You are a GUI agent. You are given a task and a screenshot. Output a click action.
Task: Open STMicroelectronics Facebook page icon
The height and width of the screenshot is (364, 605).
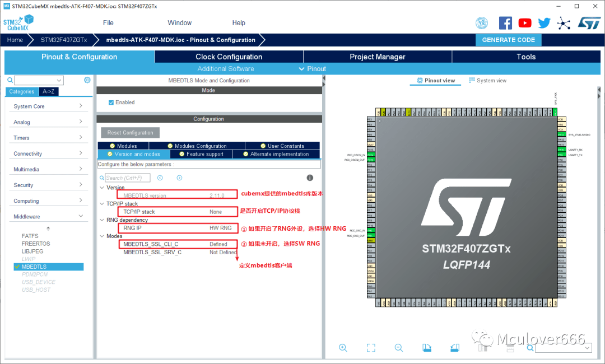tap(505, 22)
